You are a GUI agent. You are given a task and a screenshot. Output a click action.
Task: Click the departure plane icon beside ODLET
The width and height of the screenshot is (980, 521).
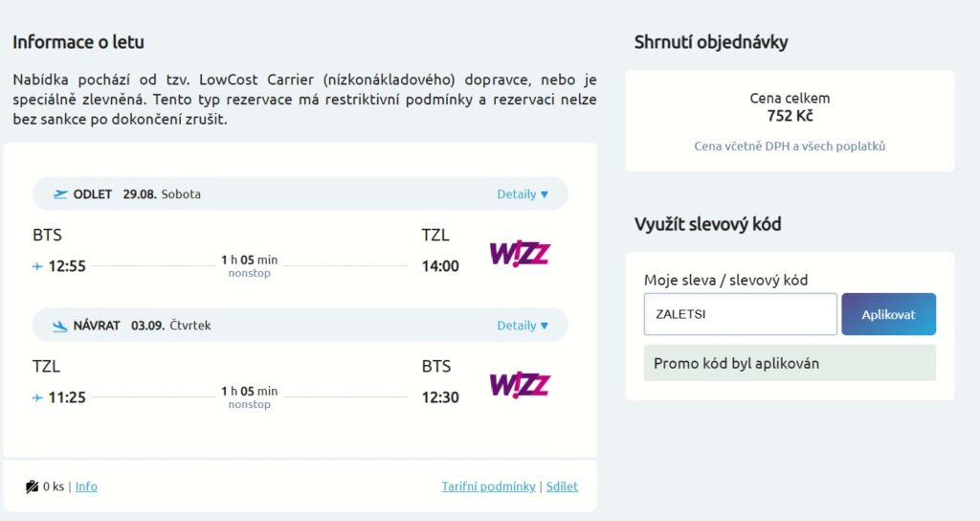[60, 194]
